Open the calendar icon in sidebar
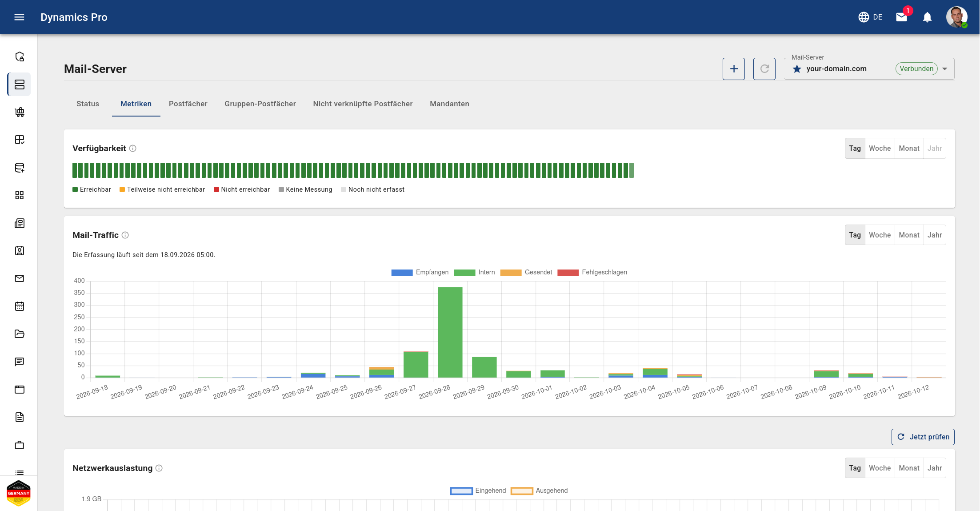The width and height of the screenshot is (980, 511). (x=20, y=306)
